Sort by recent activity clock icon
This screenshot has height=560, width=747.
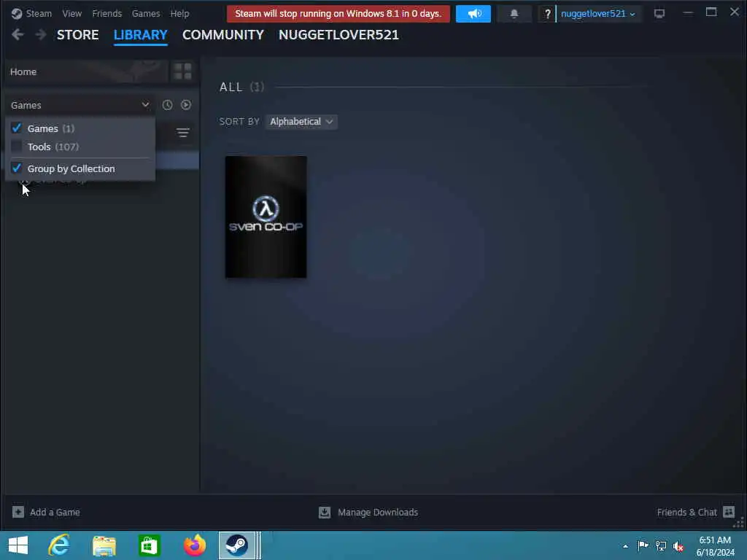[167, 105]
